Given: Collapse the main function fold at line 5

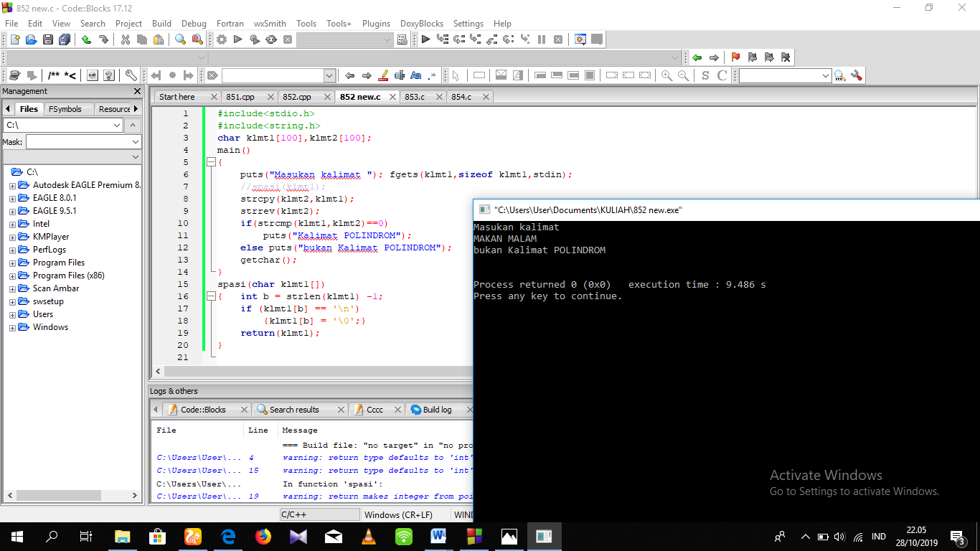Looking at the screenshot, I should [211, 162].
